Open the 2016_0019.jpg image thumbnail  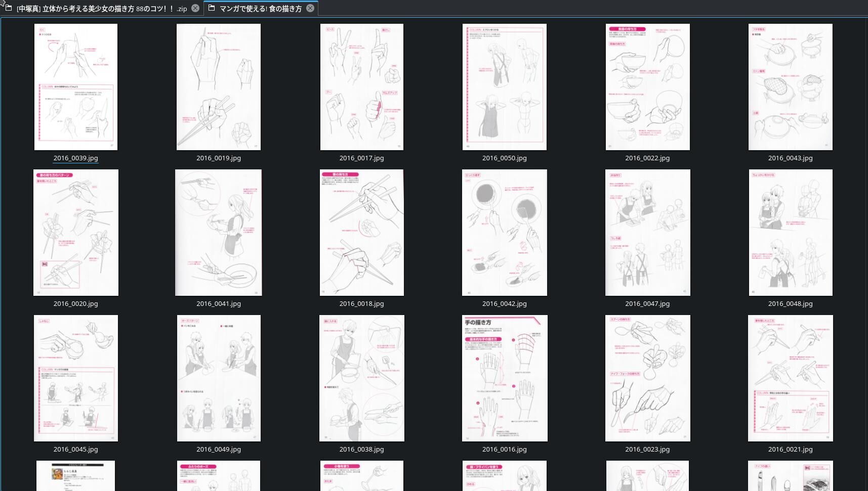pos(219,87)
